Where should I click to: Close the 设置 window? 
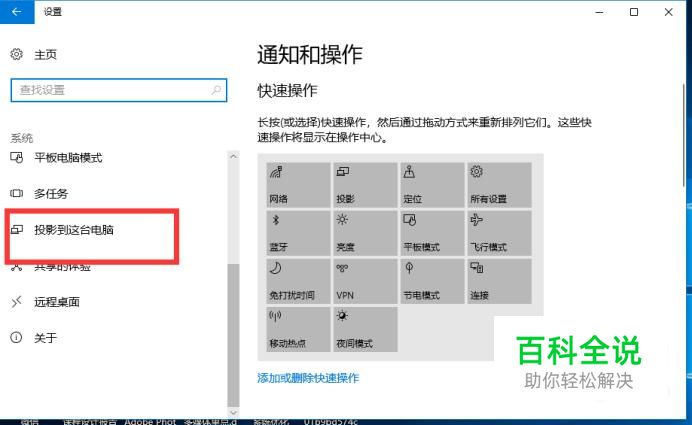pos(669,12)
